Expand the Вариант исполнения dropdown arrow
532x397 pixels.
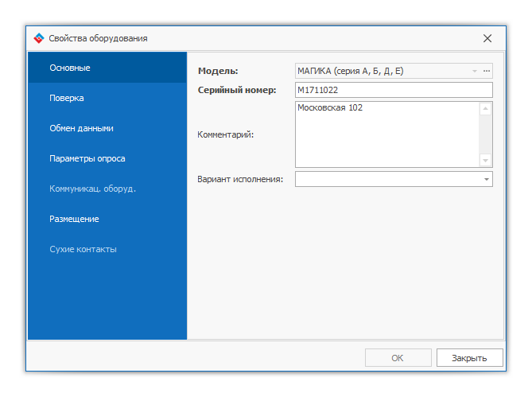click(x=486, y=179)
